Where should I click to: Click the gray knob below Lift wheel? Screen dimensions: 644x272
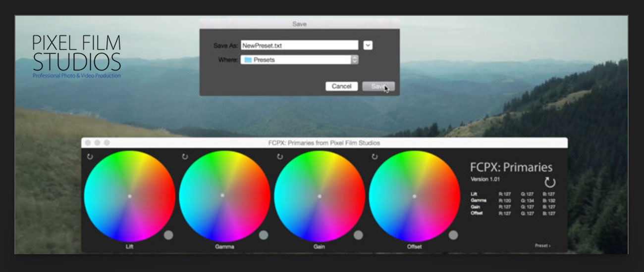pos(168,235)
